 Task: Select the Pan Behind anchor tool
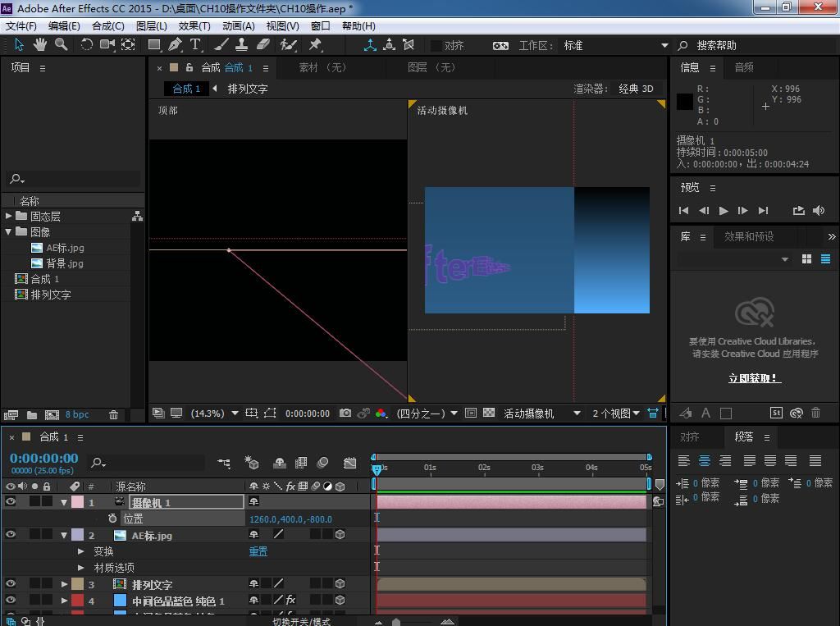click(x=128, y=44)
